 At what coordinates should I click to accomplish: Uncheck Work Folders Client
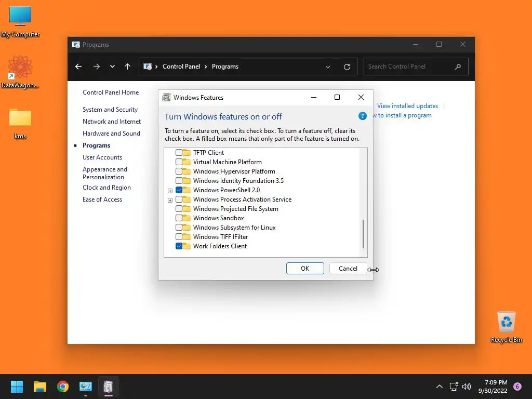[179, 246]
